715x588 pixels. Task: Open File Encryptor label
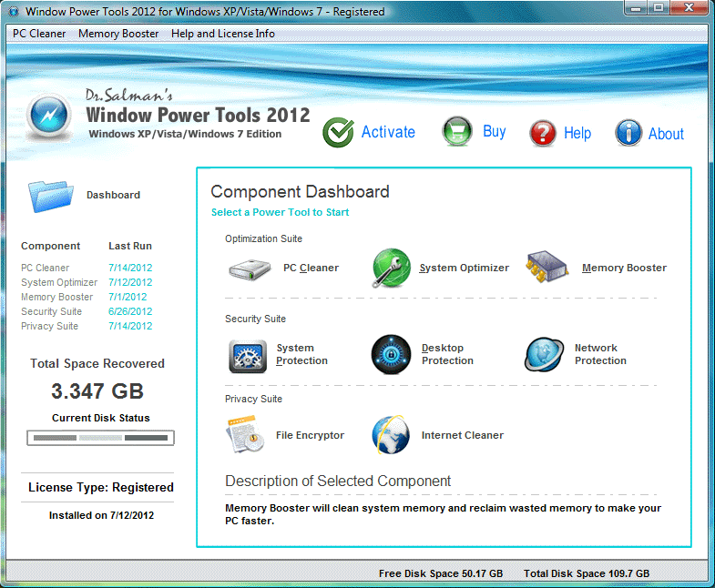(310, 435)
